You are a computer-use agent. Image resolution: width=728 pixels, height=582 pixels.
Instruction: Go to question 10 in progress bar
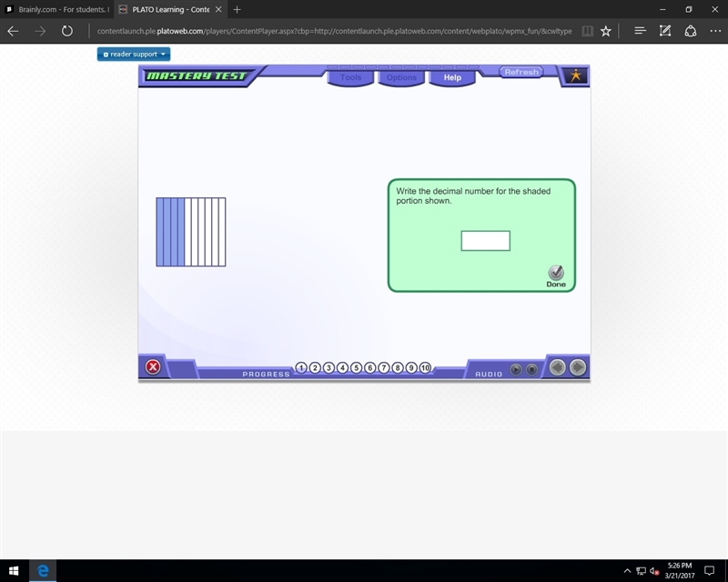click(425, 368)
